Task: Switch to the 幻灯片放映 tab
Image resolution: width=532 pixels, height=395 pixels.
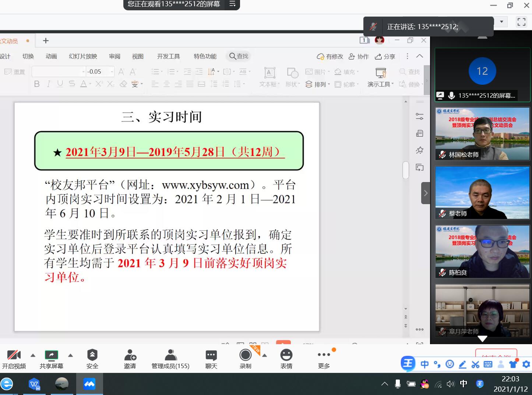Action: click(82, 56)
